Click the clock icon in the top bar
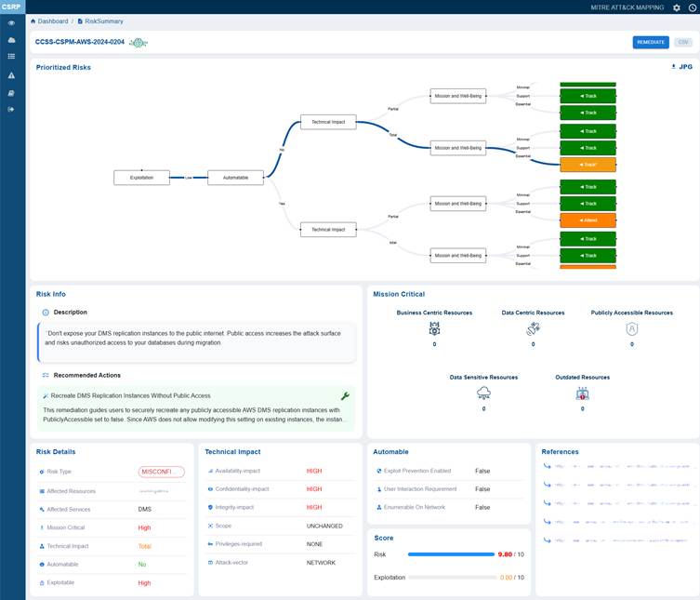Screen dimensions: 700x600 (x=691, y=7)
